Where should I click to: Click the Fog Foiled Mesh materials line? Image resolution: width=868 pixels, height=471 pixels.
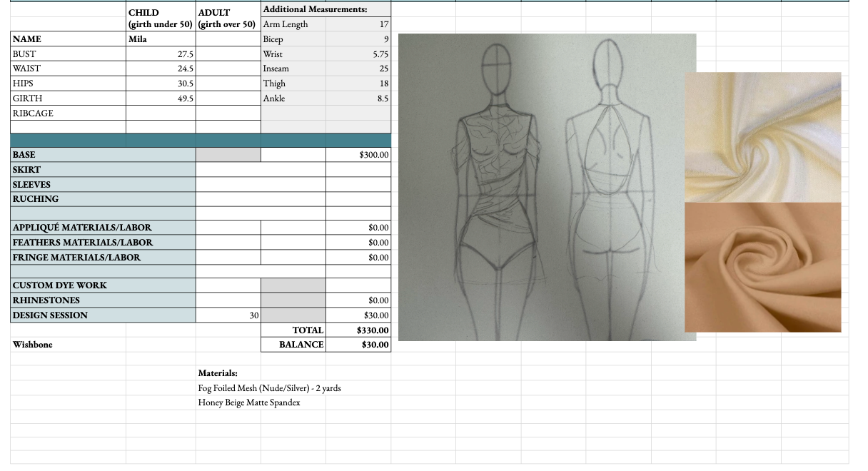point(269,388)
